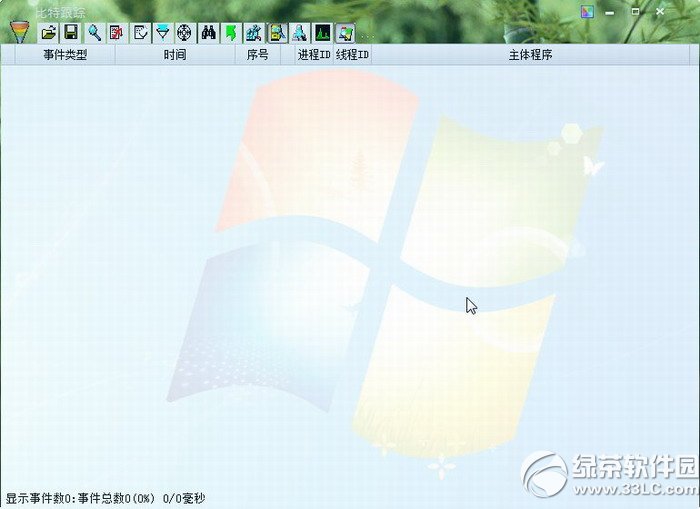Toggle the last highlighted colorful-window toolbar icon
The width and height of the screenshot is (700, 509).
point(346,33)
